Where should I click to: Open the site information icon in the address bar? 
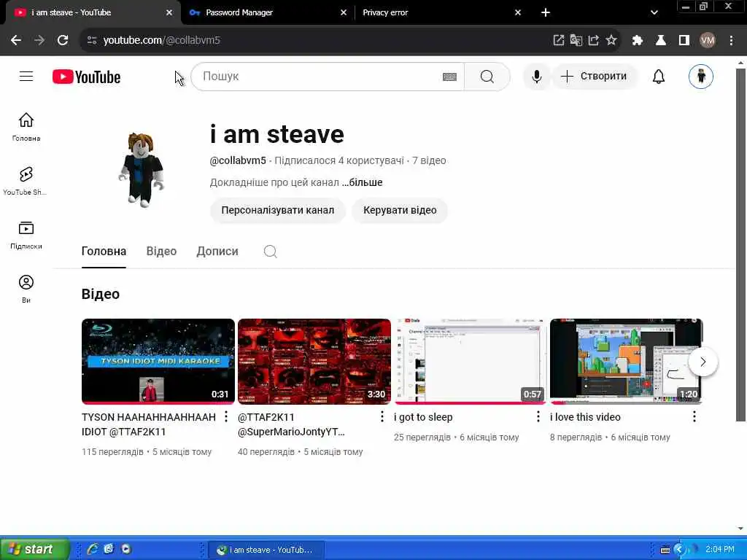[92, 41]
